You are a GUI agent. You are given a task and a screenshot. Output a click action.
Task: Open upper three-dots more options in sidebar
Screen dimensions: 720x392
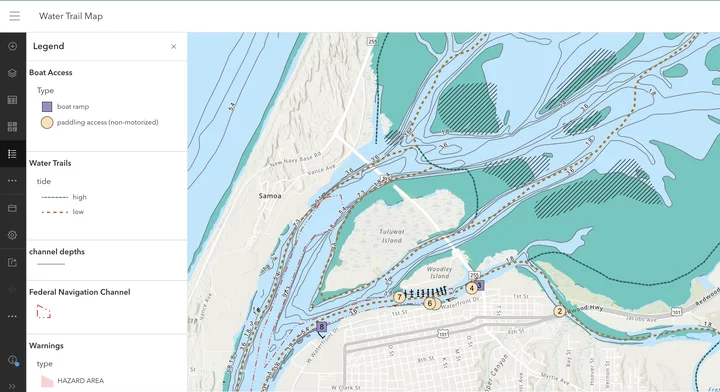click(12, 181)
